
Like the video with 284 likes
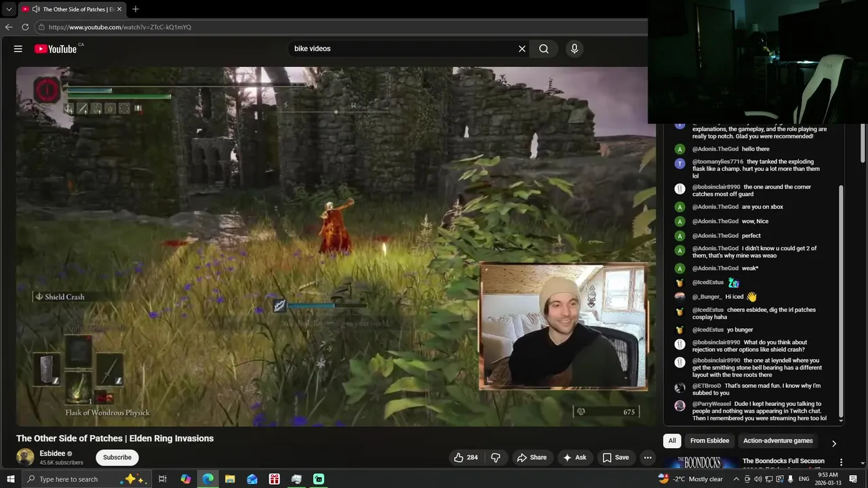click(466, 457)
